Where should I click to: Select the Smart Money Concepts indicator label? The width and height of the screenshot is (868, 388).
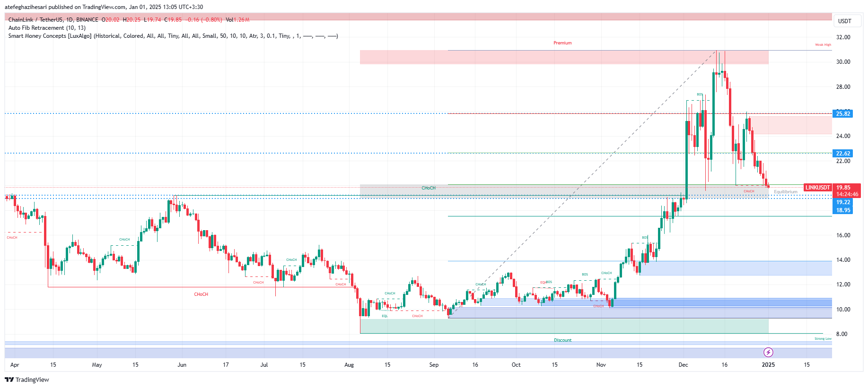(173, 36)
